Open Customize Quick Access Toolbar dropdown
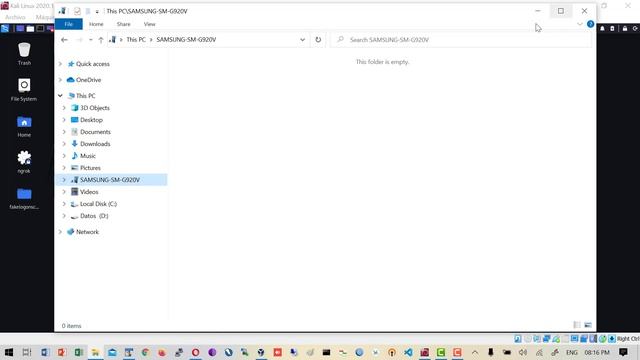The height and width of the screenshot is (360, 640). pos(97,11)
